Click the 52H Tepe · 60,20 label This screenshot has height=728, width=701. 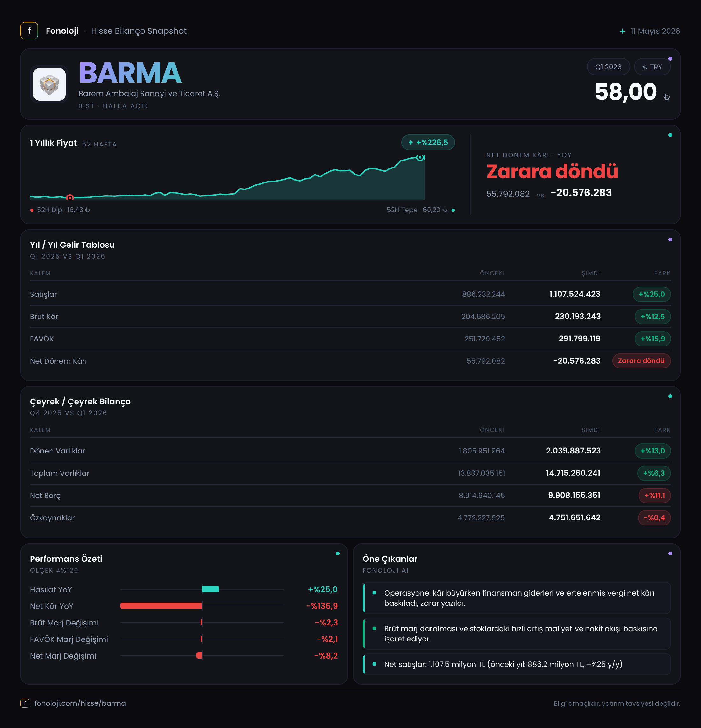click(417, 210)
